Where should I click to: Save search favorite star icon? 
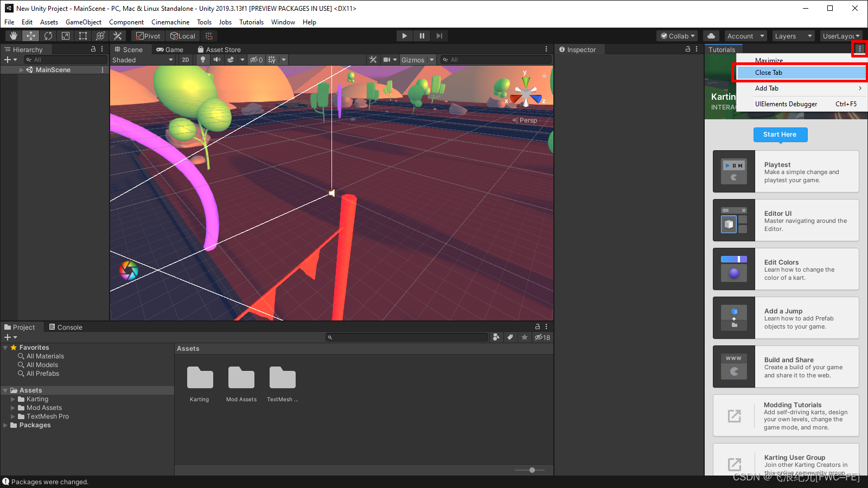[x=524, y=337]
